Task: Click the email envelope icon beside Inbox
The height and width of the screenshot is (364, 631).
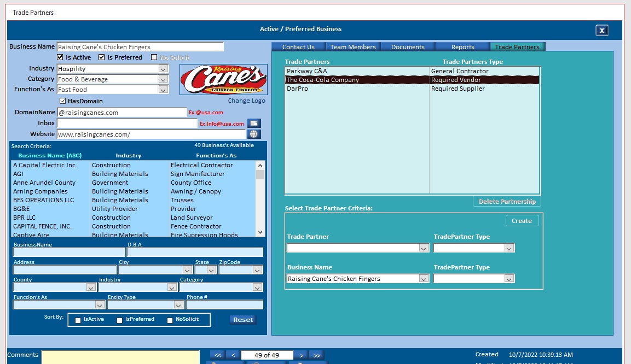Action: point(254,124)
